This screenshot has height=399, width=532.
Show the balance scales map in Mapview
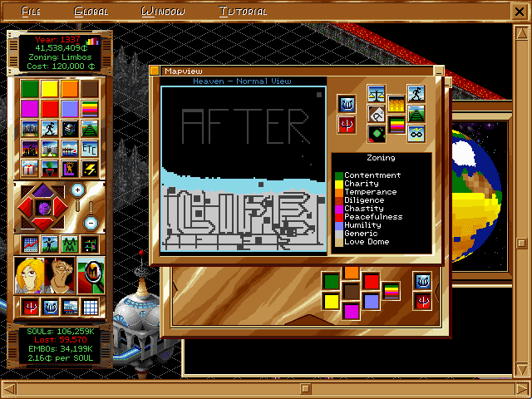tap(376, 94)
